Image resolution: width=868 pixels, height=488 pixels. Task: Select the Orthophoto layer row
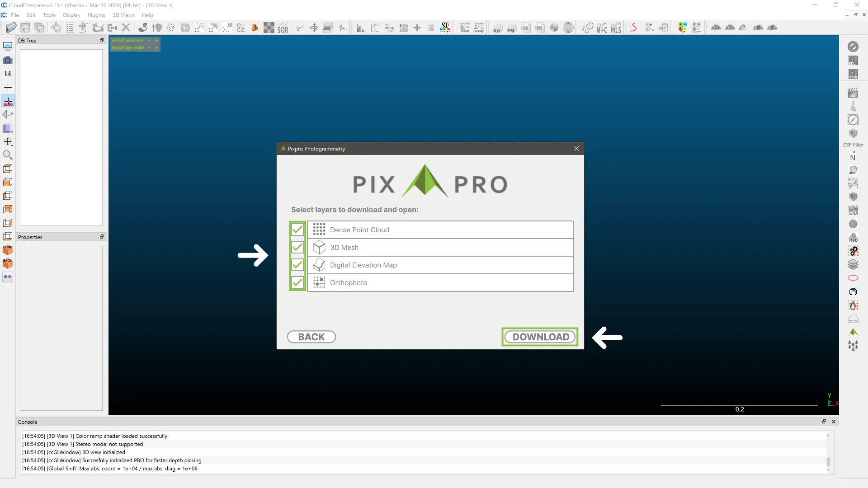pyautogui.click(x=440, y=283)
